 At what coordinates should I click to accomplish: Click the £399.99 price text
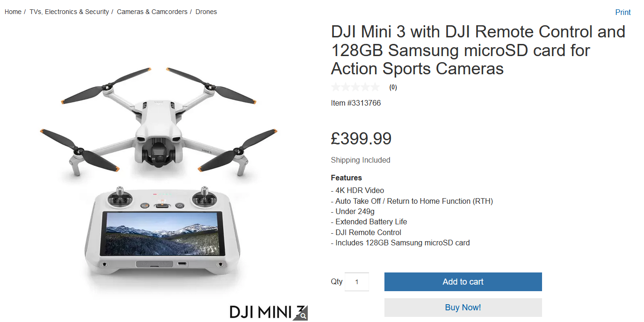pyautogui.click(x=361, y=139)
